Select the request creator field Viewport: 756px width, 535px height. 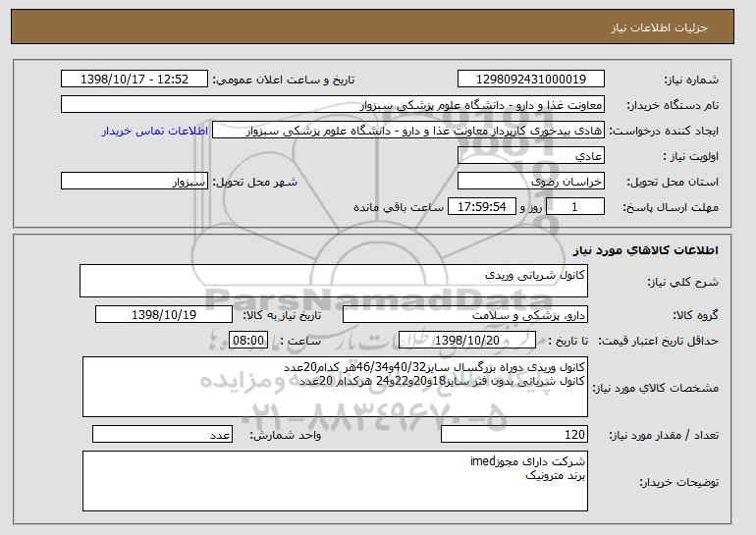point(408,131)
